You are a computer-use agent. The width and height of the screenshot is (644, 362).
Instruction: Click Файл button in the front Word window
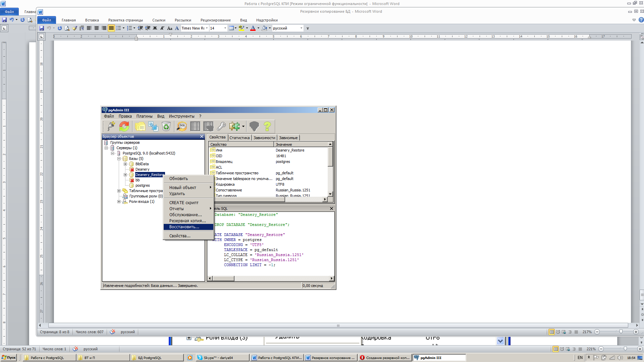(x=46, y=20)
